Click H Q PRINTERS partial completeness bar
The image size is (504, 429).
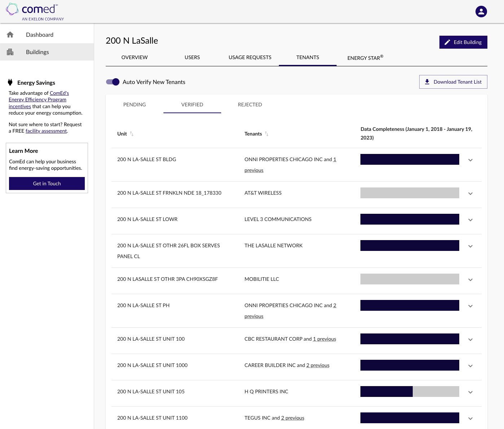(x=410, y=392)
